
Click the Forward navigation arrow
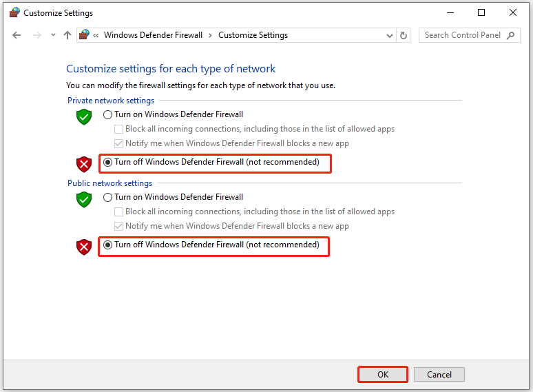(36, 35)
